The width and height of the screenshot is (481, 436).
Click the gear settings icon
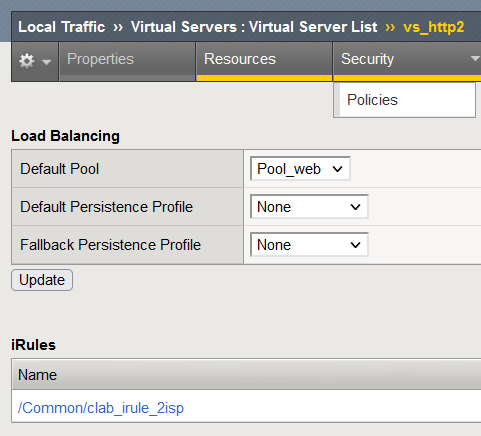[x=27, y=61]
